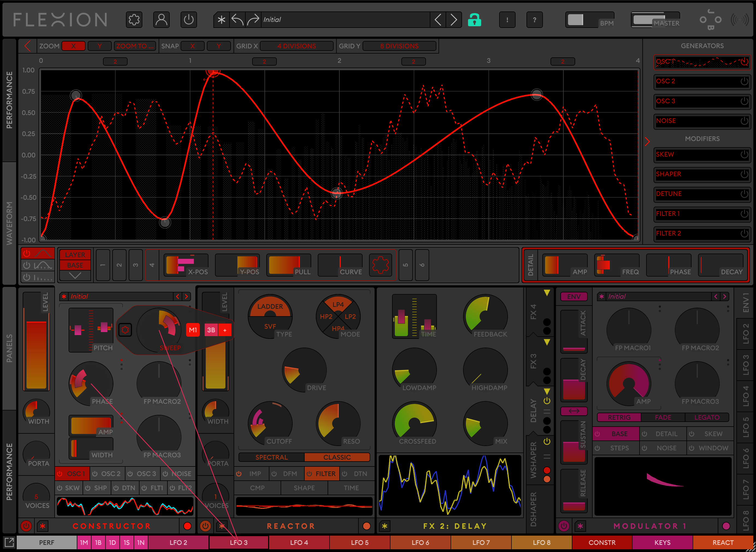Open the user profile icon
The image size is (756, 552).
(161, 20)
